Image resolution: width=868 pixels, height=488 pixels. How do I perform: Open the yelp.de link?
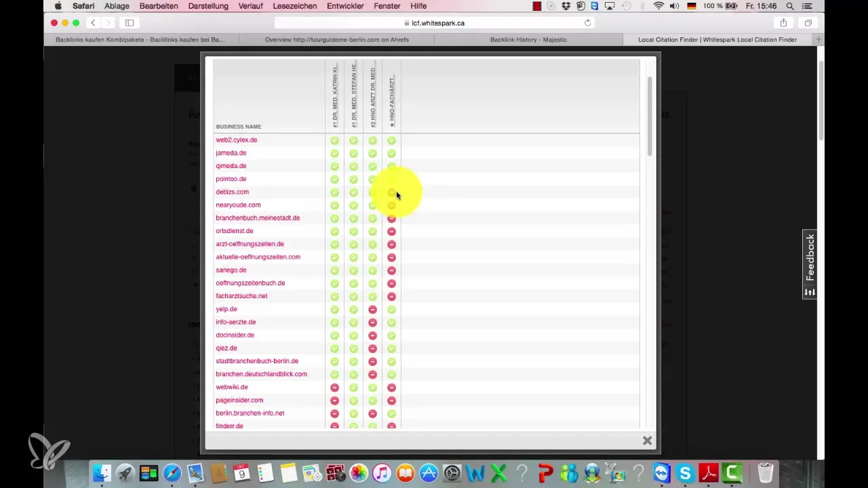point(226,309)
